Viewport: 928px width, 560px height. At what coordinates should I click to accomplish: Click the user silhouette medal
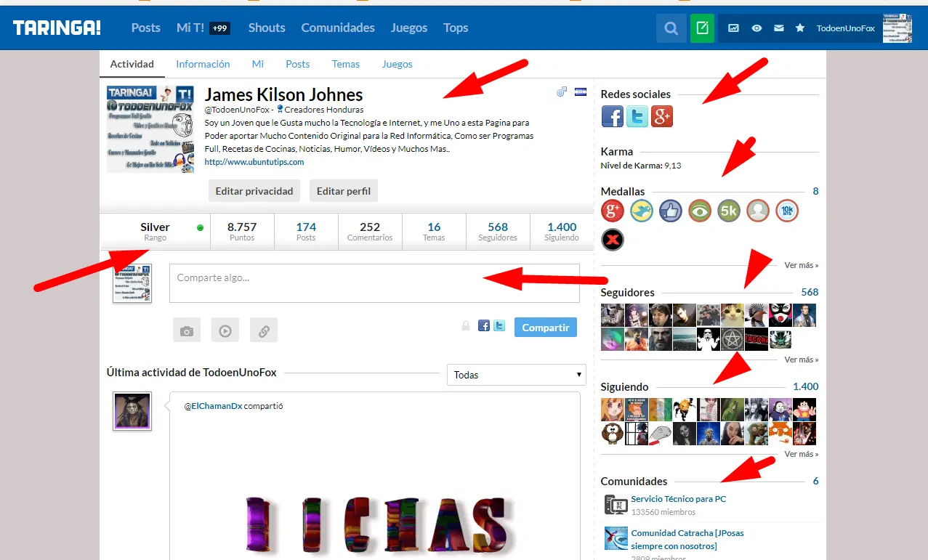tap(758, 211)
